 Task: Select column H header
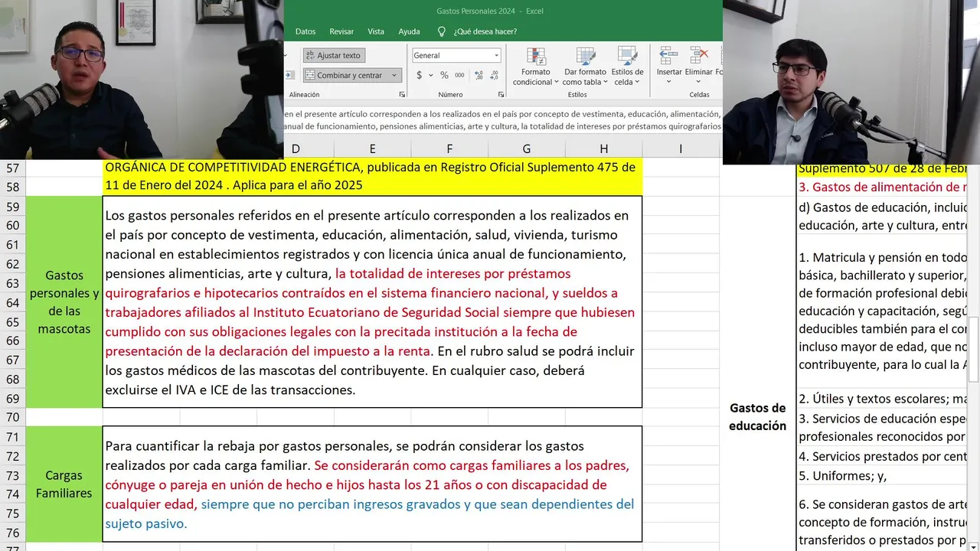[x=604, y=148]
